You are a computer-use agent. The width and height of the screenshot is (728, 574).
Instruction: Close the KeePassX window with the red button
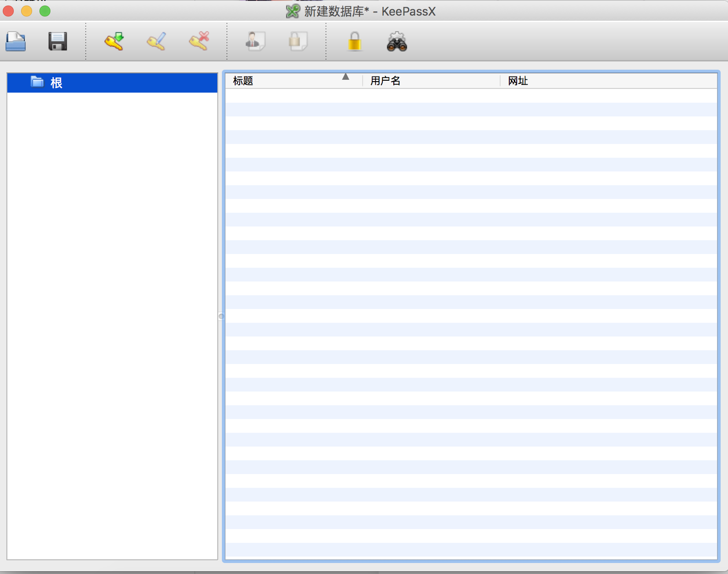click(9, 11)
